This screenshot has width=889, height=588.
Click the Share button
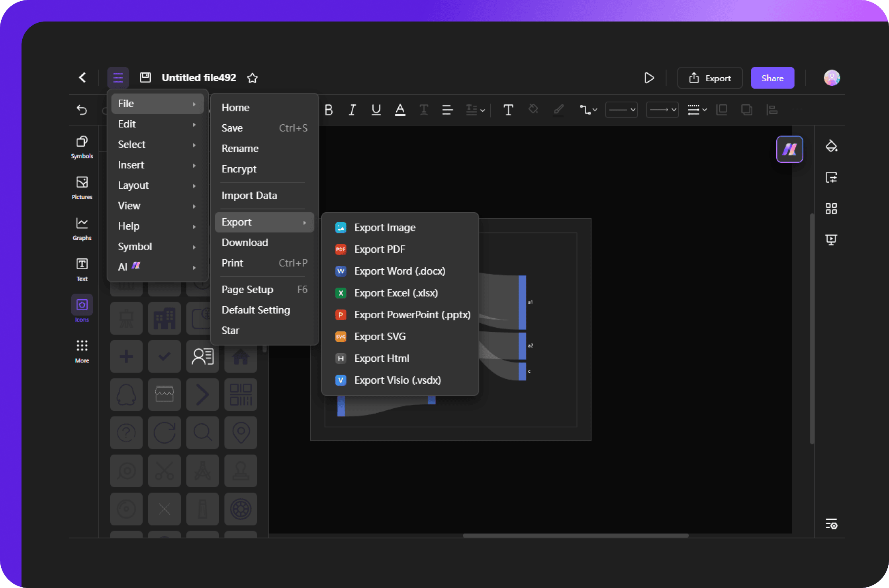(x=772, y=77)
